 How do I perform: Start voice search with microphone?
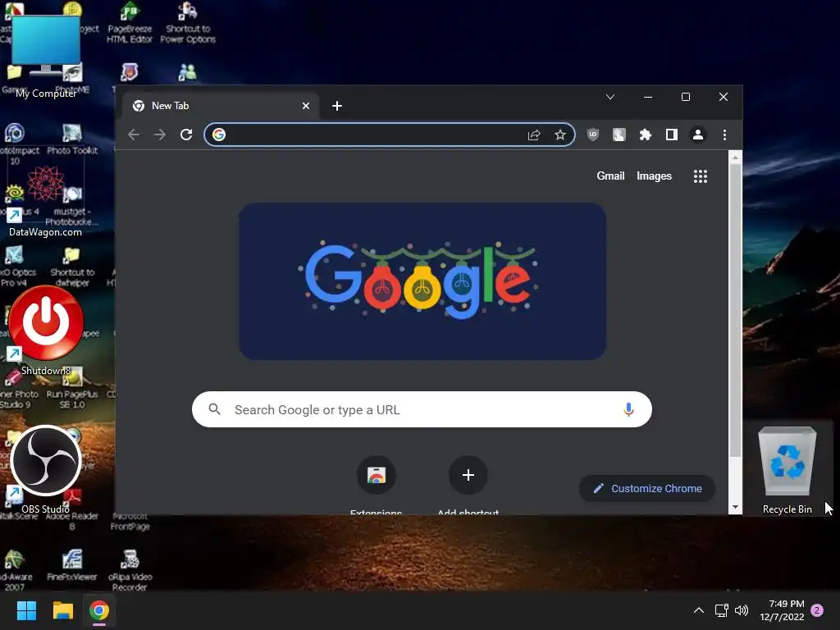[x=628, y=410]
